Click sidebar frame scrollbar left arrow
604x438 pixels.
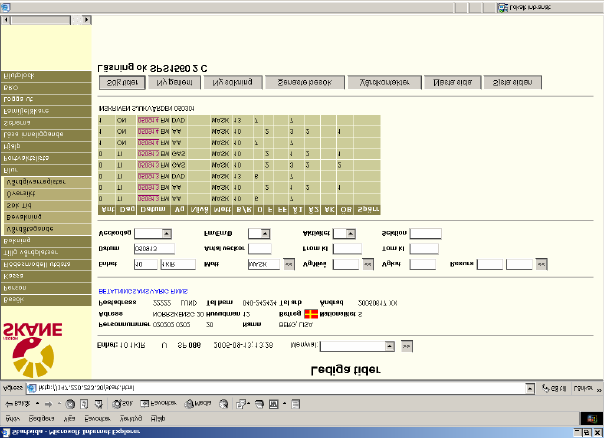pos(6,20)
